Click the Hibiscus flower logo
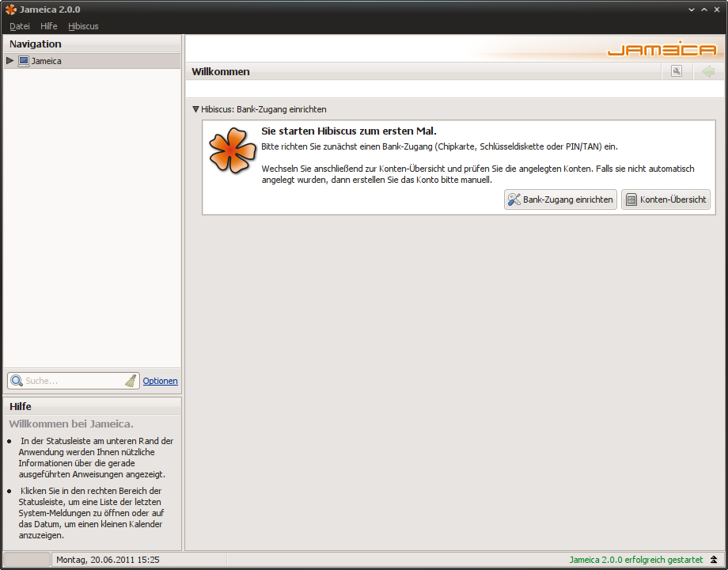Image resolution: width=728 pixels, height=570 pixels. pyautogui.click(x=232, y=150)
